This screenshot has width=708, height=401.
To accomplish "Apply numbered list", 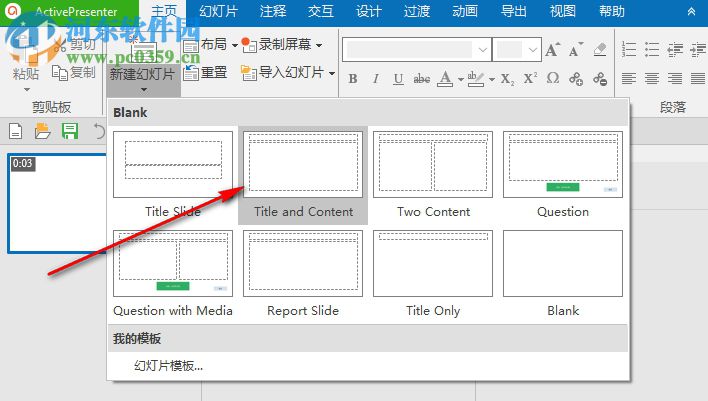I will pos(629,50).
